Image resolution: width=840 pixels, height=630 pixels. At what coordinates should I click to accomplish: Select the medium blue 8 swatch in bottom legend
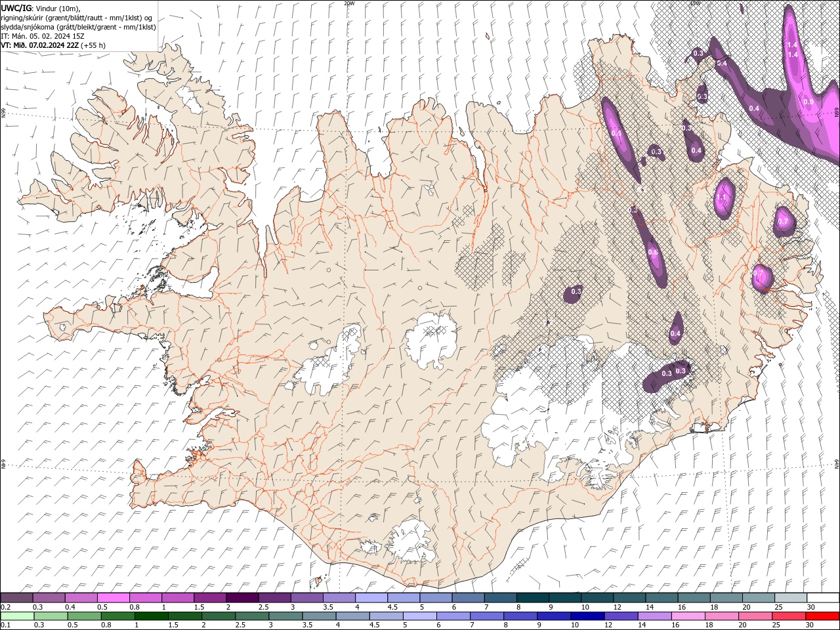coord(520,616)
